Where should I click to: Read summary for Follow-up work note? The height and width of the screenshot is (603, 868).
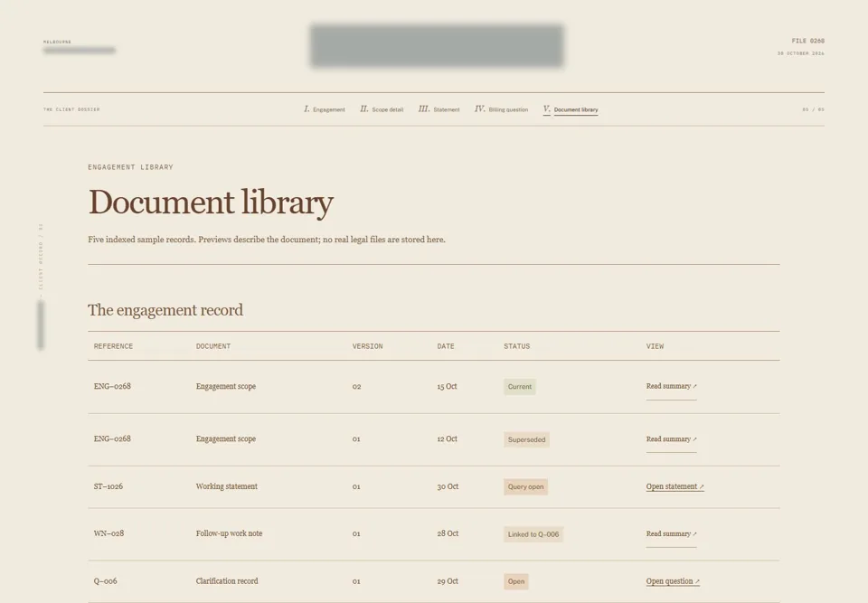[671, 533]
